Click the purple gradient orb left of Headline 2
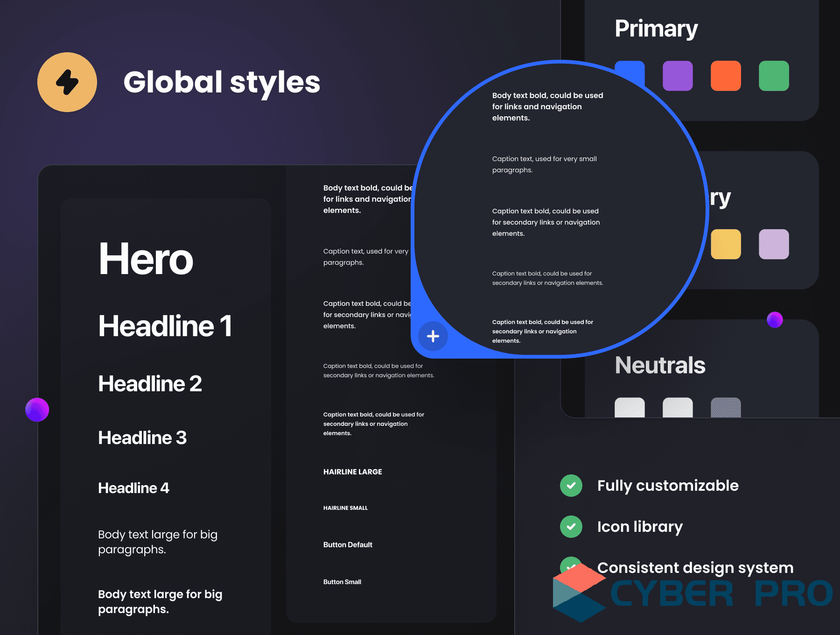Viewport: 840px width, 635px height. pyautogui.click(x=37, y=409)
